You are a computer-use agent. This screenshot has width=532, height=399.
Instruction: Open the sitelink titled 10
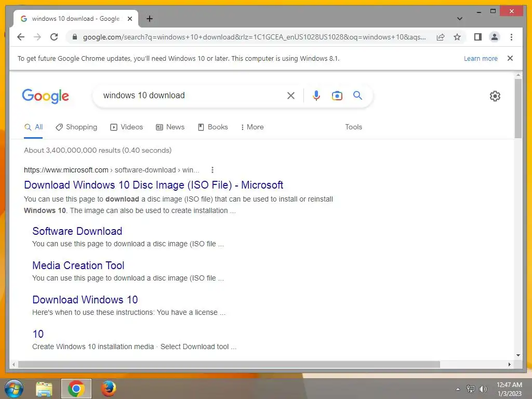pyautogui.click(x=38, y=334)
